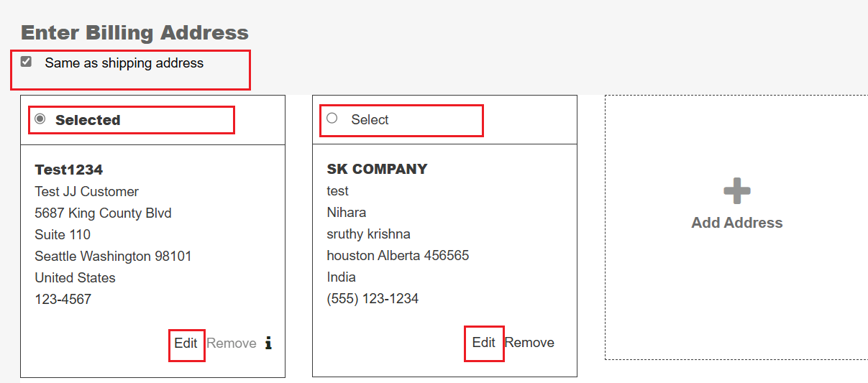This screenshot has height=383, width=868.
Task: Click the bold 'Selected' label text
Action: point(88,120)
